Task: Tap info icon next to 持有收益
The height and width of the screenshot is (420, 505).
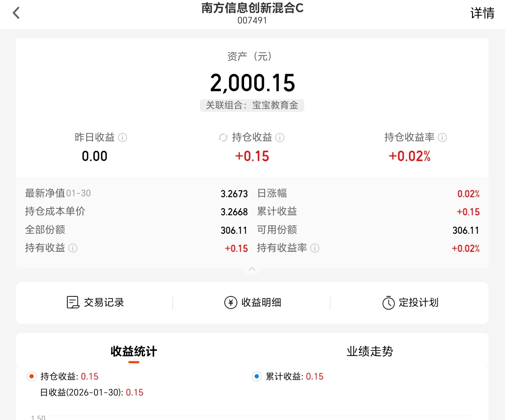Action: pos(73,248)
